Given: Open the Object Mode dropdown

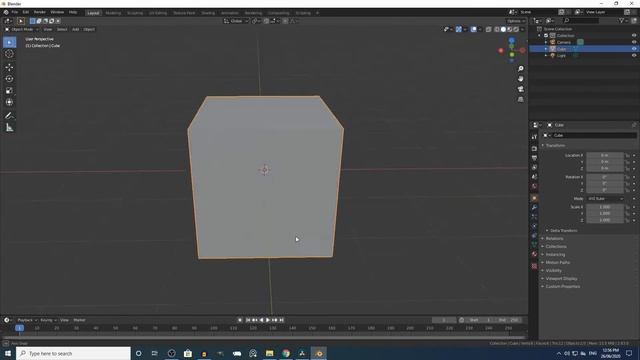Looking at the screenshot, I should [22, 29].
